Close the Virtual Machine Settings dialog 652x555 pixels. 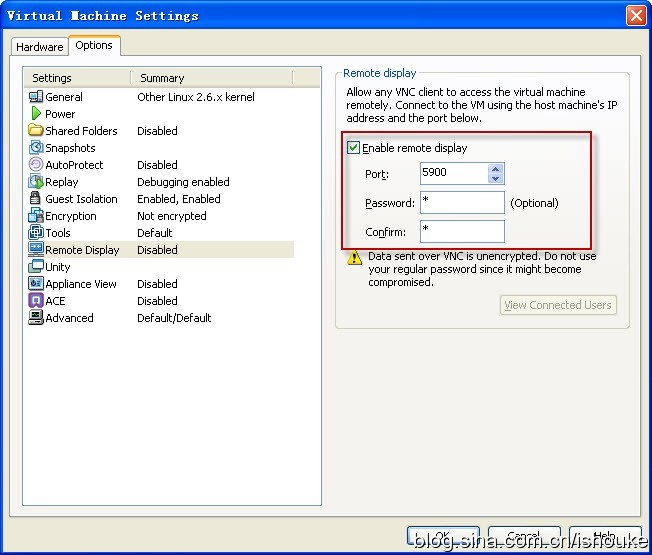click(636, 16)
